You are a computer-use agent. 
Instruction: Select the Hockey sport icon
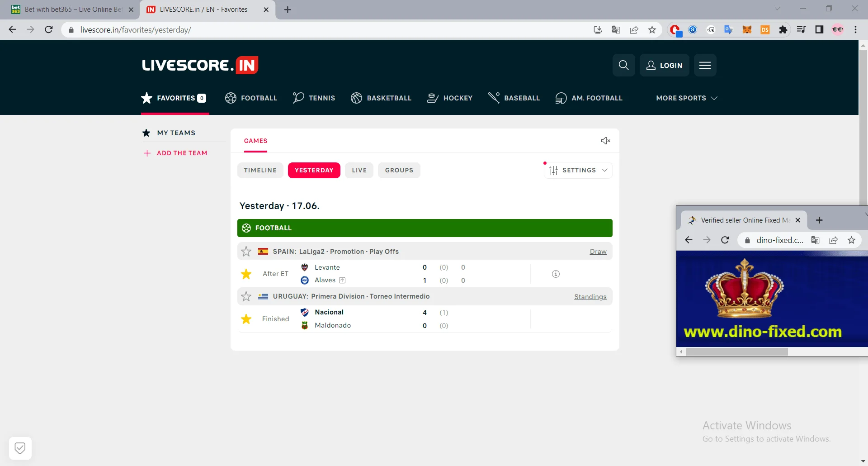click(433, 98)
